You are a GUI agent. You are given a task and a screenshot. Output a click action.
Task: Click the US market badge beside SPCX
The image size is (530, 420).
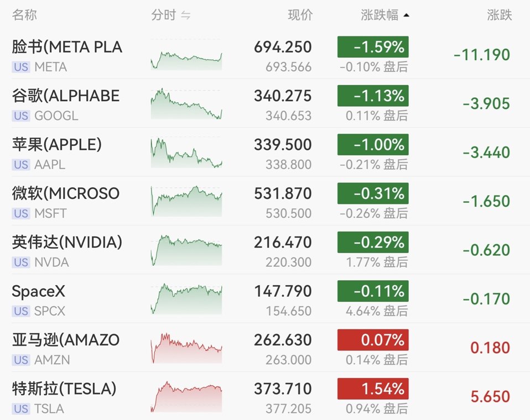(x=21, y=311)
